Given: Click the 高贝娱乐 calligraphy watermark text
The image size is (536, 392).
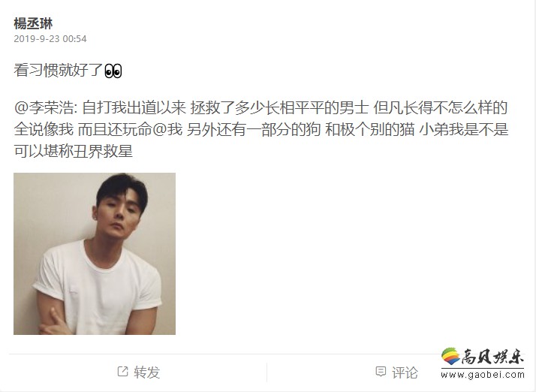Looking at the screenshot, I should (492, 357).
